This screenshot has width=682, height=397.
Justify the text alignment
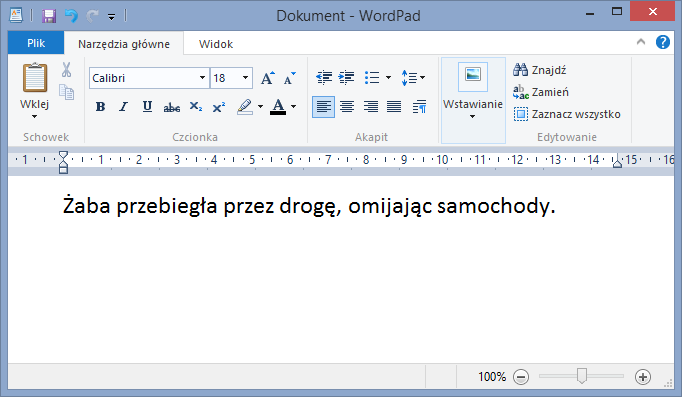click(x=394, y=107)
